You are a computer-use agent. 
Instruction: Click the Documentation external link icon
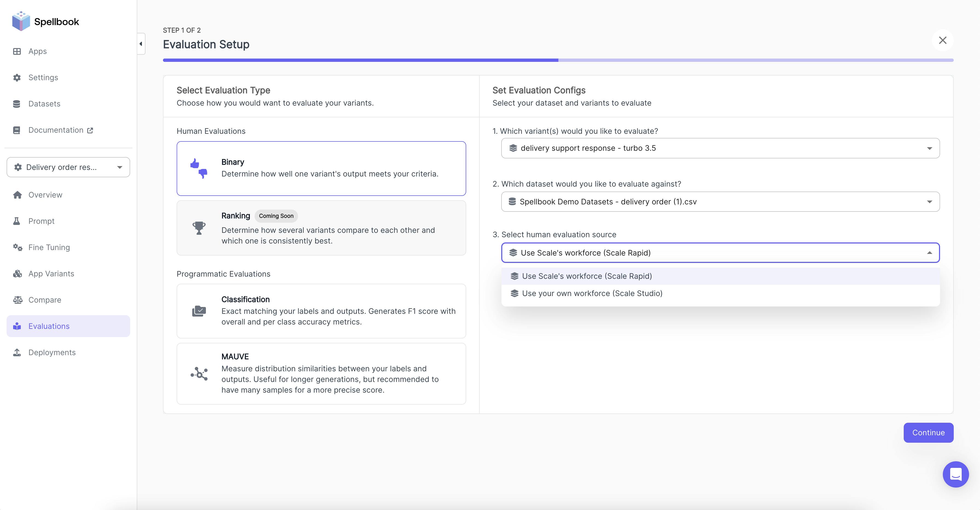click(x=90, y=131)
